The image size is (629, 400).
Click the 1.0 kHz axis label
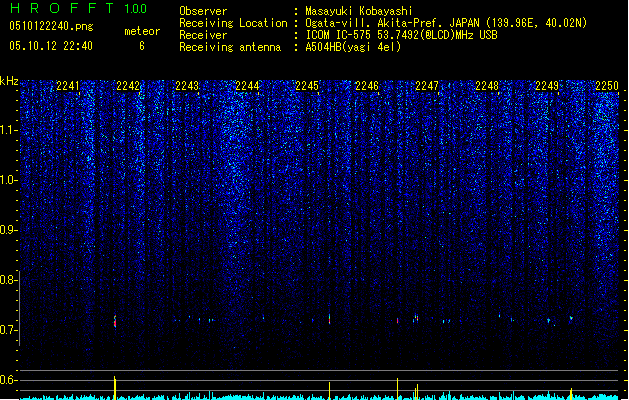pyautogui.click(x=8, y=180)
